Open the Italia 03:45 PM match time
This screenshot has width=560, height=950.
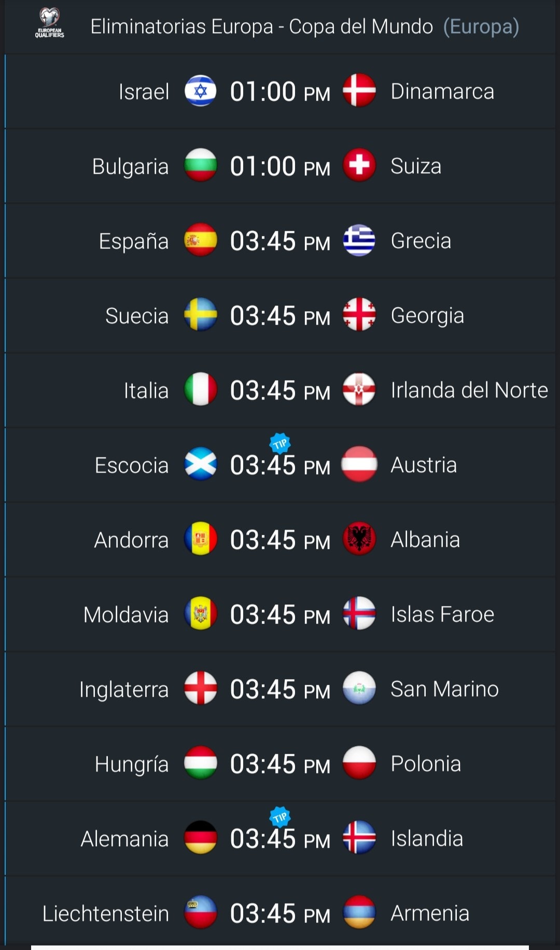pos(280,390)
